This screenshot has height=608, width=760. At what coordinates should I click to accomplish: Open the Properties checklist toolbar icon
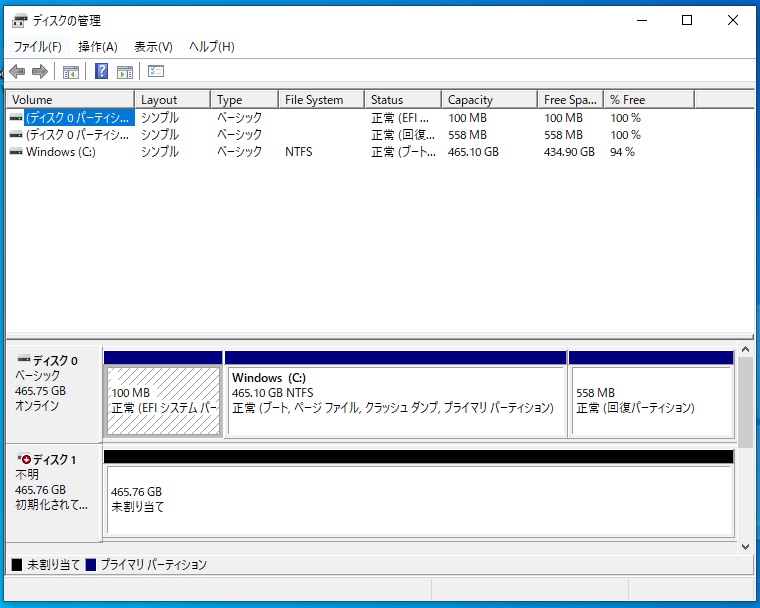[x=156, y=71]
